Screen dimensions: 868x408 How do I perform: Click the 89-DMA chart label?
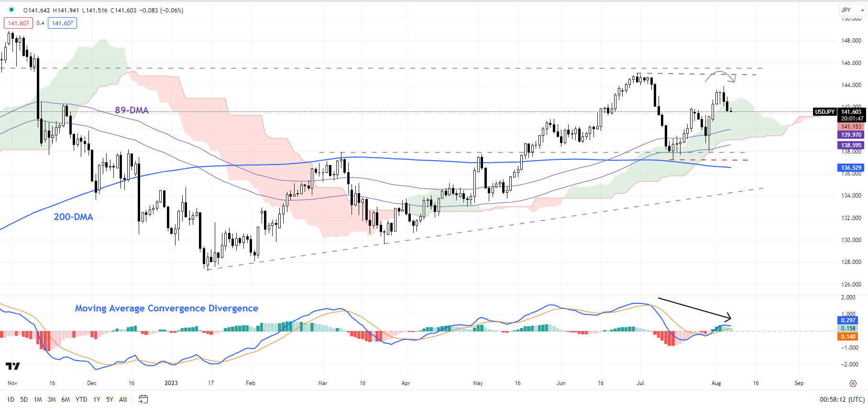132,110
